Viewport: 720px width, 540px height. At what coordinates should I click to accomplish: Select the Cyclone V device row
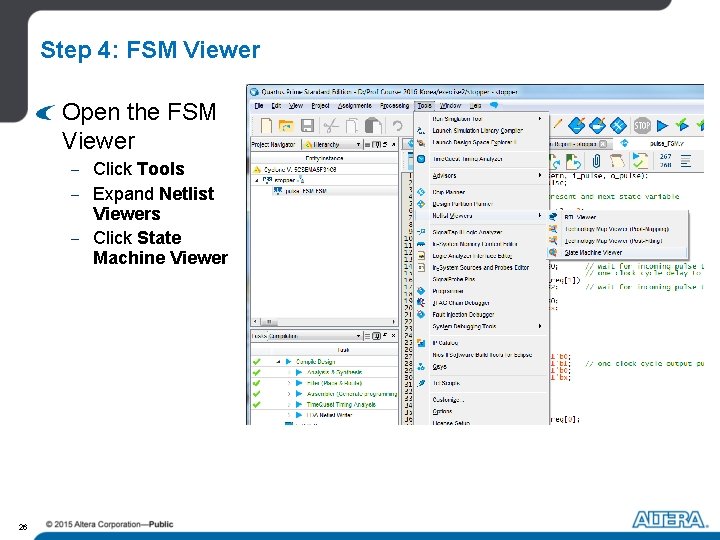(x=324, y=169)
